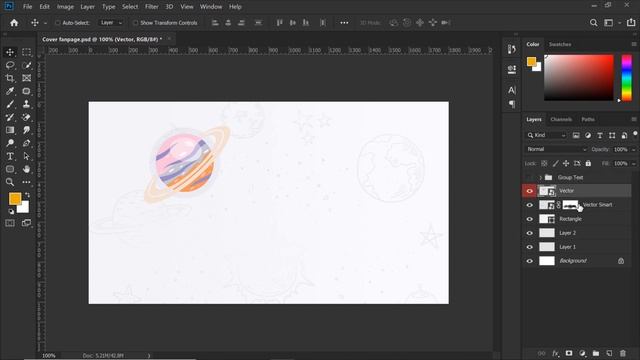Select the Brush tool

pos(10,104)
